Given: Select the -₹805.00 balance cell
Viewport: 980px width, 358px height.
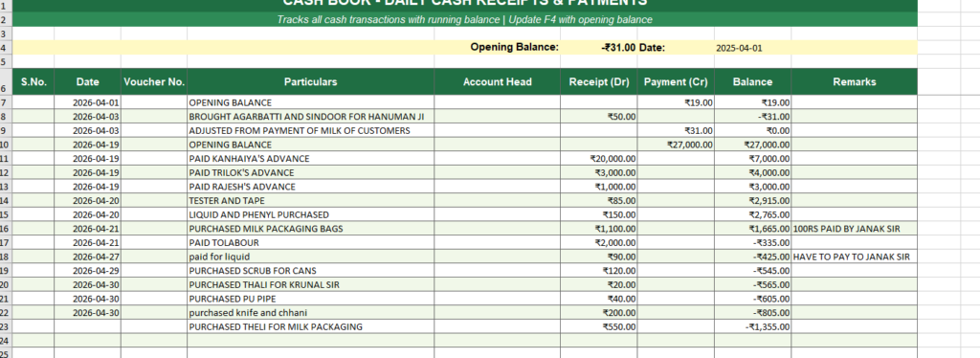Looking at the screenshot, I should coord(752,312).
